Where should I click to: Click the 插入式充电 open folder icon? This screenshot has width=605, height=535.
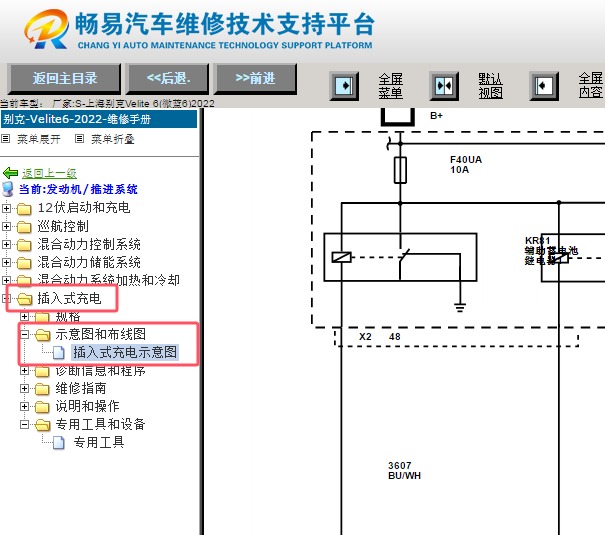(24, 299)
